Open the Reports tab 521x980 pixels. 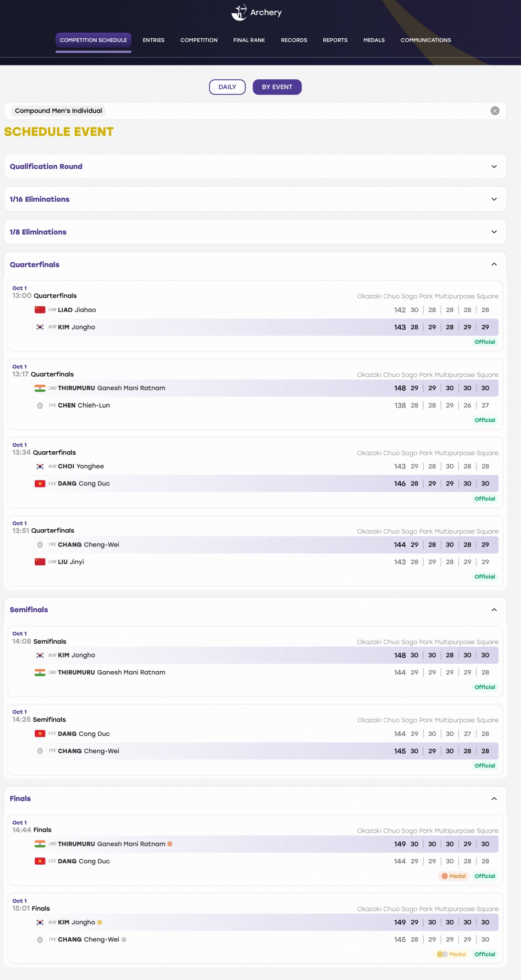coord(335,40)
